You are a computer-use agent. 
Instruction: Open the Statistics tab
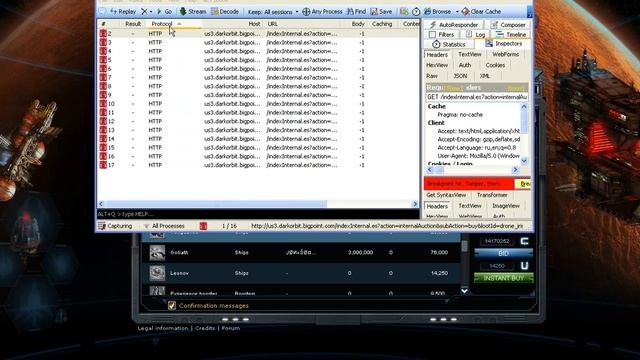449,44
